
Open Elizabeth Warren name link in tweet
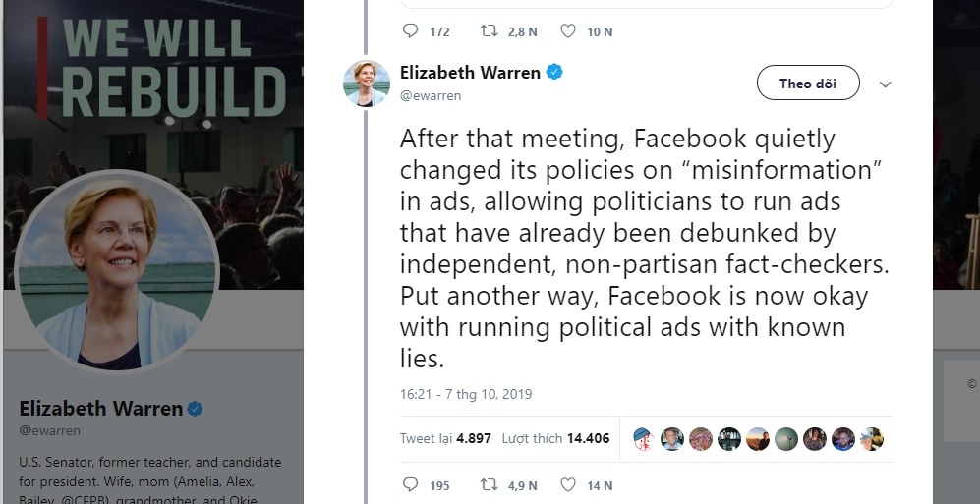point(470,73)
